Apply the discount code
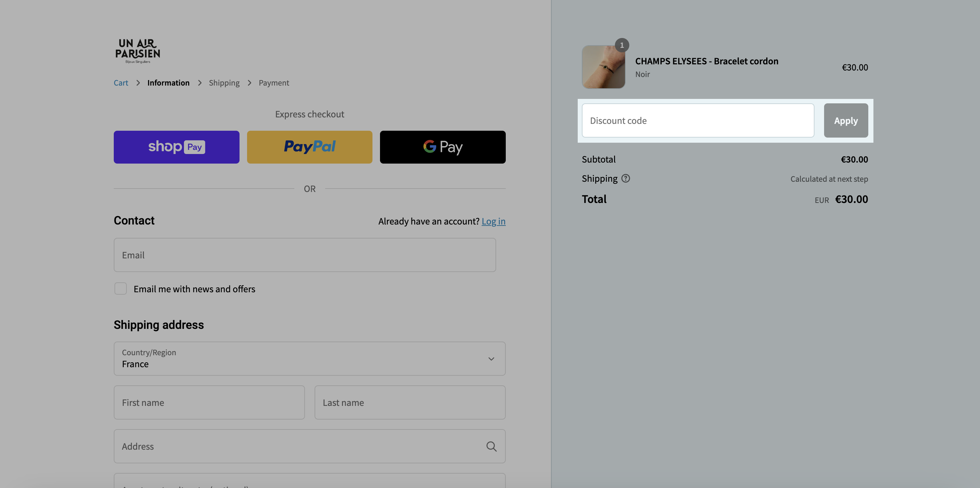This screenshot has width=980, height=488. pos(846,120)
